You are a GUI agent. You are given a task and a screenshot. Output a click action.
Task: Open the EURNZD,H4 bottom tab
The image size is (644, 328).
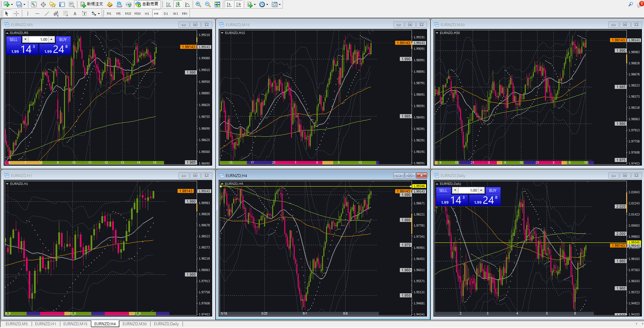point(106,324)
